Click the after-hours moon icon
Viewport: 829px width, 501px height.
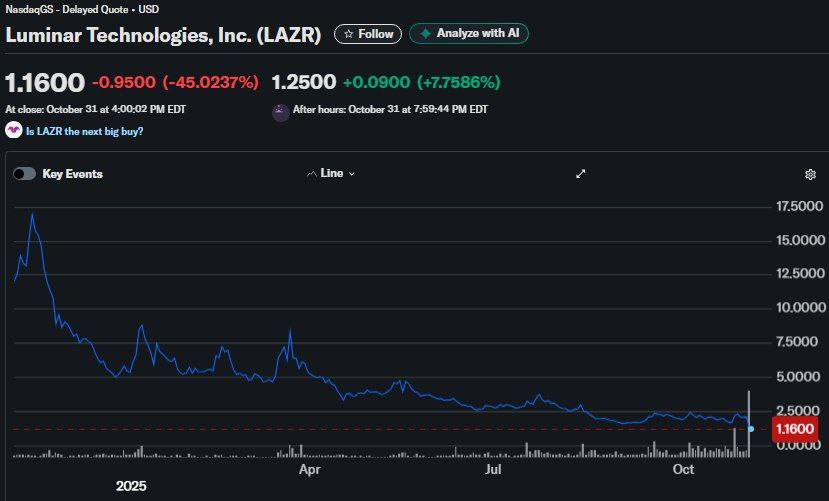point(280,113)
